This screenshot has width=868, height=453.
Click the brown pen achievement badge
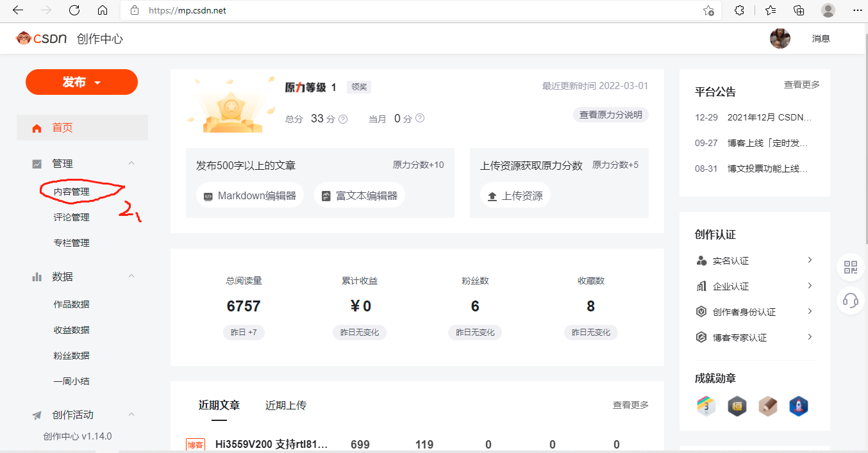point(768,406)
